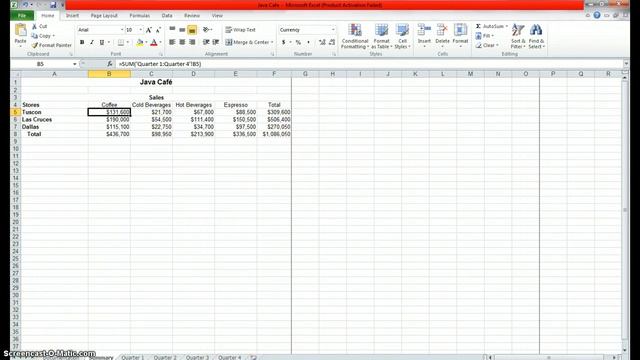Decrease font size with Shrink Font

(x=158, y=30)
